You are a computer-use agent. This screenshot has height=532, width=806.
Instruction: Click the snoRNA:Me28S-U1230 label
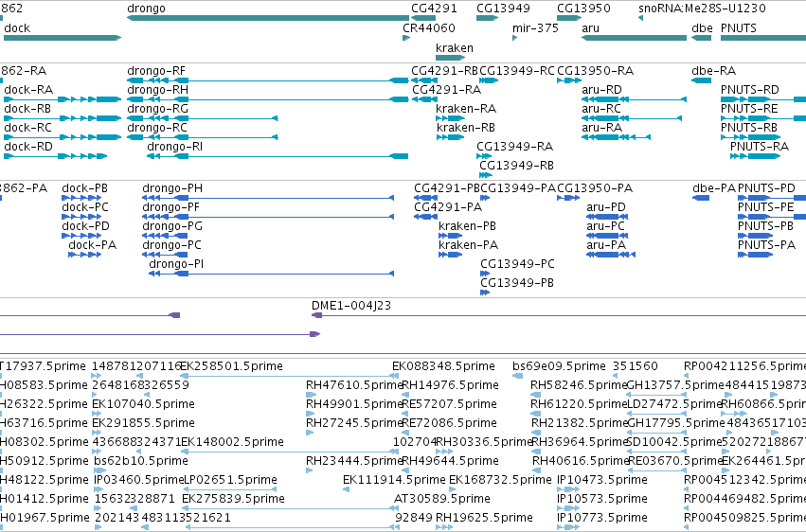702,9
